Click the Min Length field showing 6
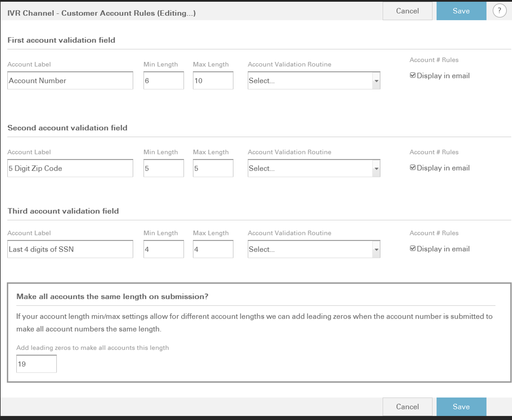512x420 pixels. click(x=163, y=81)
